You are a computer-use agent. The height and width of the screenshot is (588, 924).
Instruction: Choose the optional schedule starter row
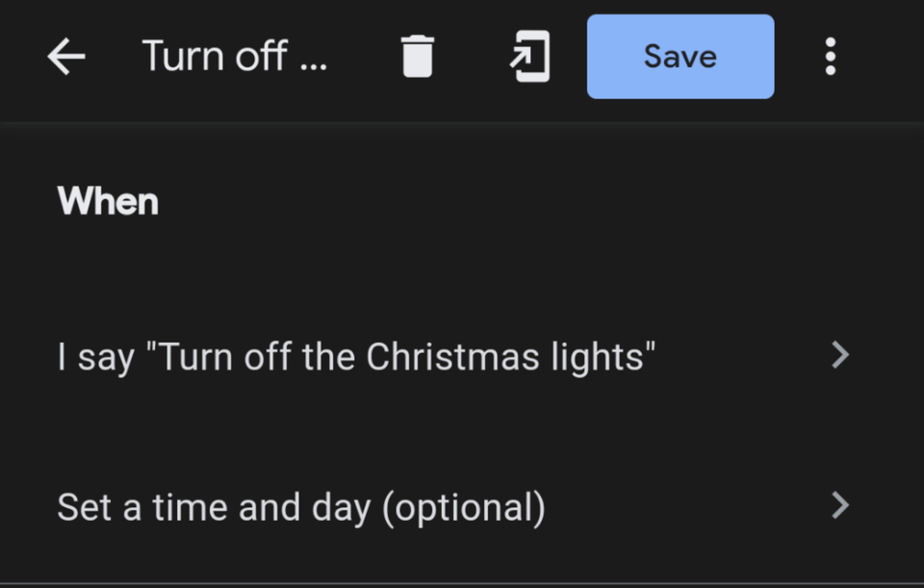pyautogui.click(x=453, y=507)
